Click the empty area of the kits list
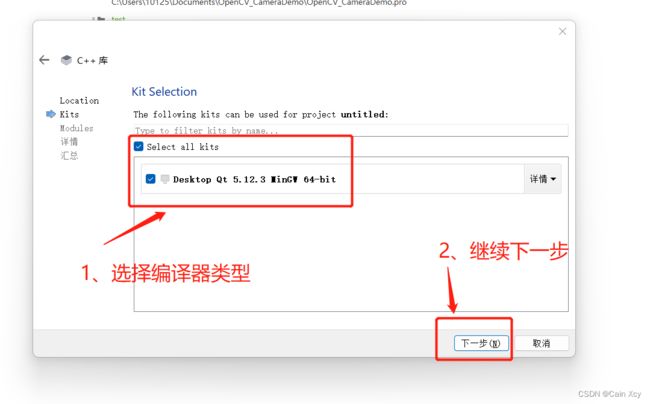The width and height of the screenshot is (650, 404). click(x=351, y=257)
